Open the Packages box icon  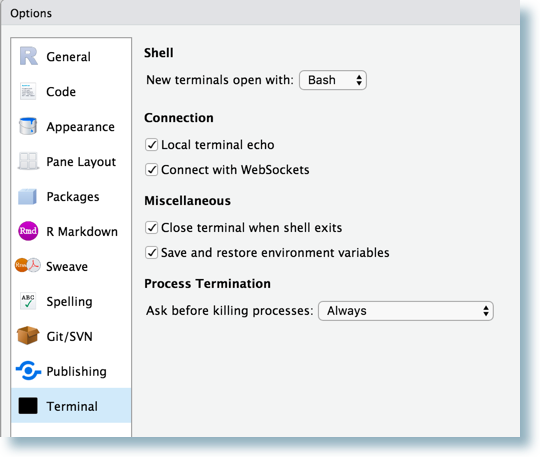click(27, 196)
